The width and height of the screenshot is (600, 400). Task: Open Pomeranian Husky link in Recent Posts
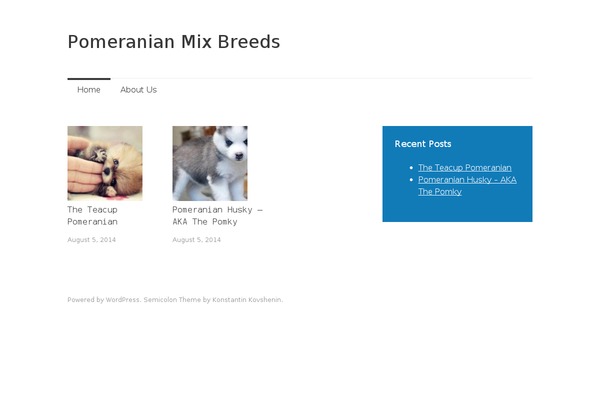pyautogui.click(x=467, y=185)
